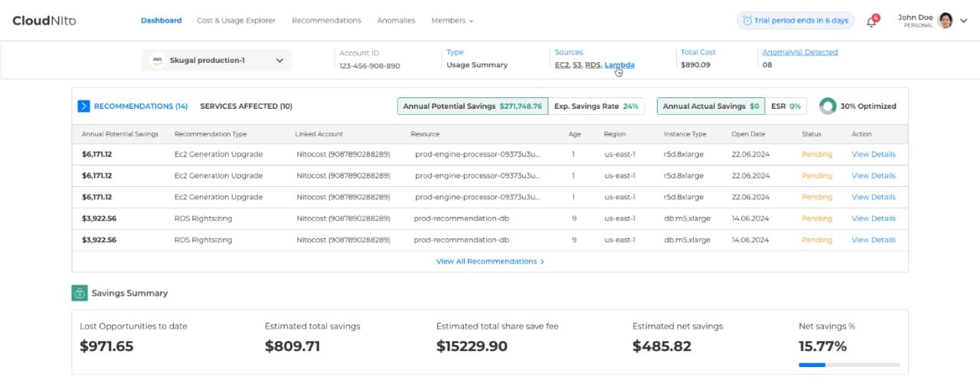This screenshot has height=387, width=980.
Task: Click the Annual Actual Savings $0 box
Action: [710, 107]
